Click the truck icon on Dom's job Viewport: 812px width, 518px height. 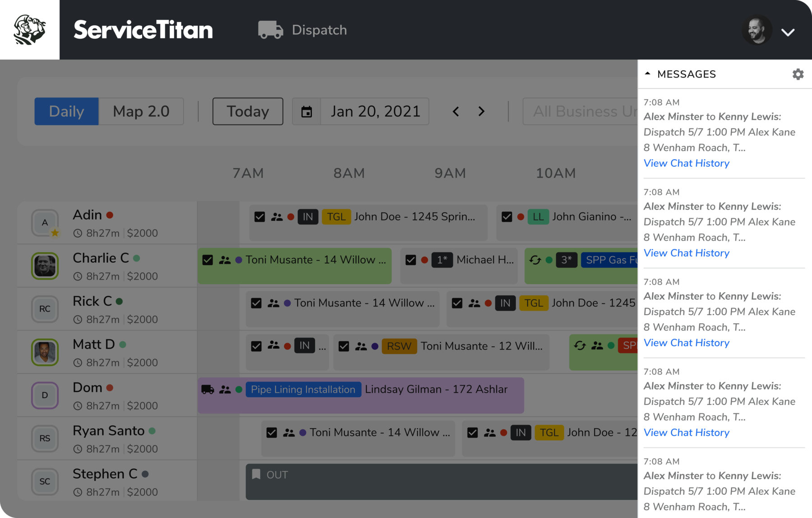(x=208, y=390)
